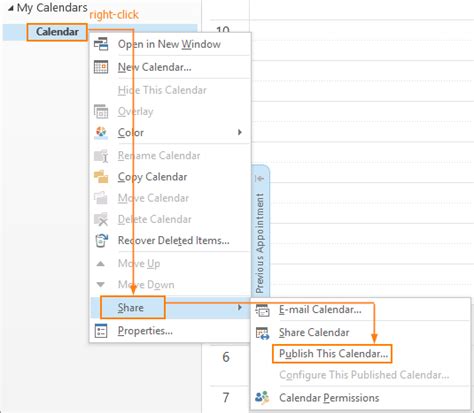Click the Open in New Window icon
This screenshot has width=474, height=413.
101,44
